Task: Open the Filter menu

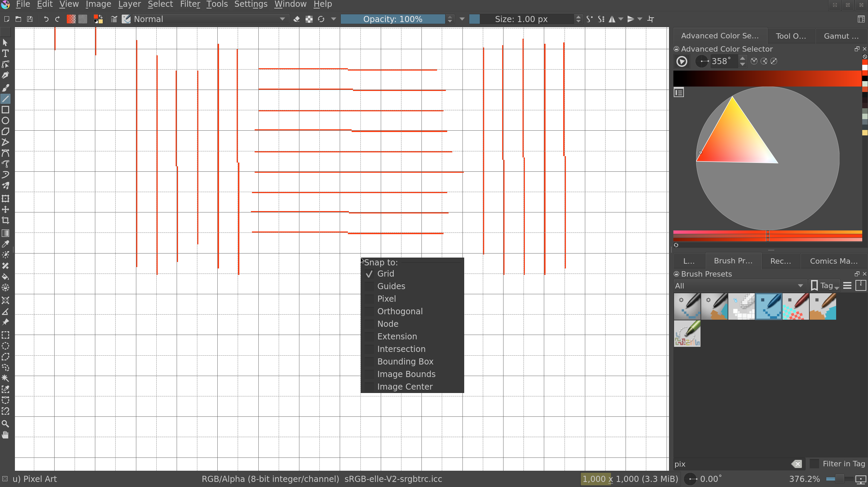Action: [x=190, y=4]
